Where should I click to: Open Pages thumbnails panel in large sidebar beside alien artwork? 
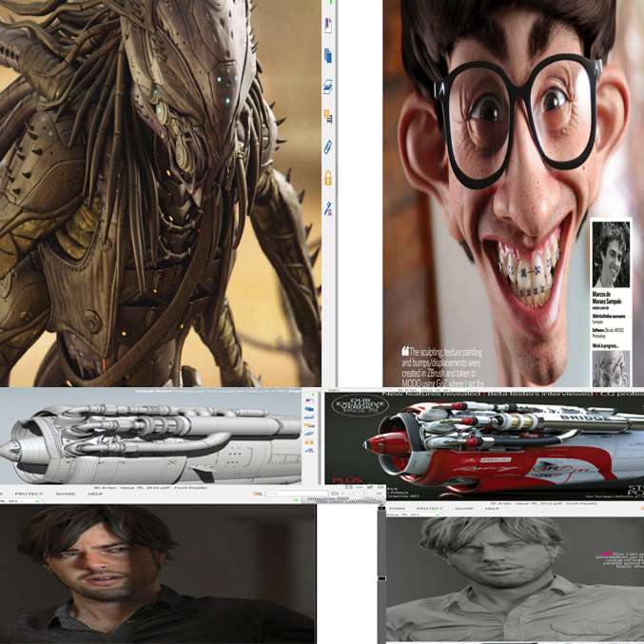(x=328, y=55)
